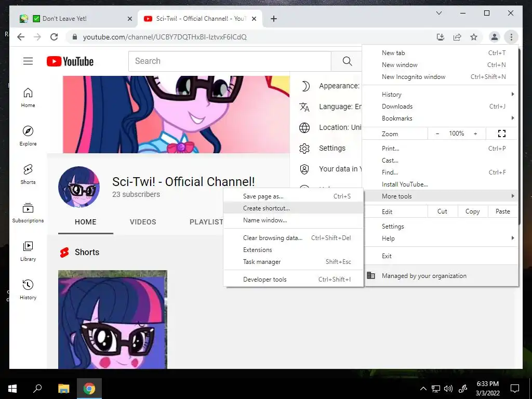Screen dimensions: 532x399
Task: Open Developer tools
Action: (x=293, y=279)
